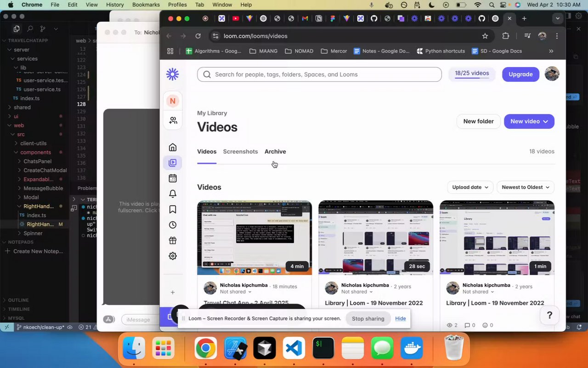The height and width of the screenshot is (368, 588).
Task: Expand the ChatsPanel folder in VS Code
Action: click(38, 161)
